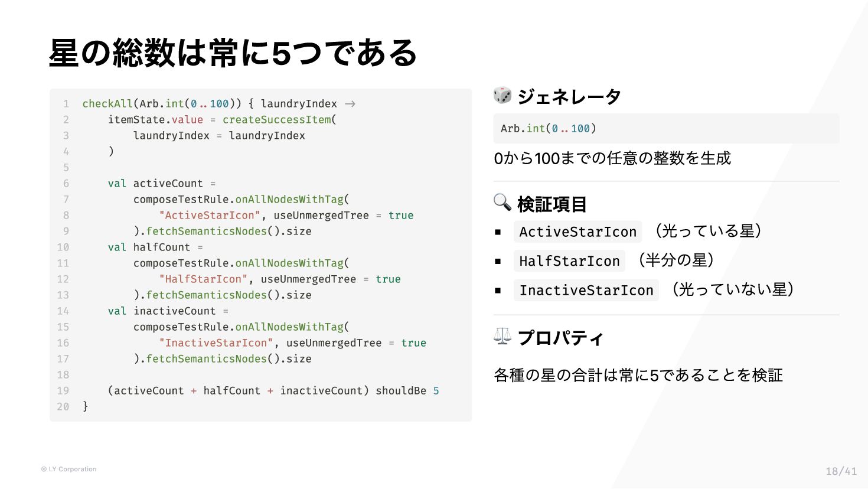Click line number 5 in the gutter
Image resolution: width=868 pixels, height=489 pixels.
tap(66, 168)
